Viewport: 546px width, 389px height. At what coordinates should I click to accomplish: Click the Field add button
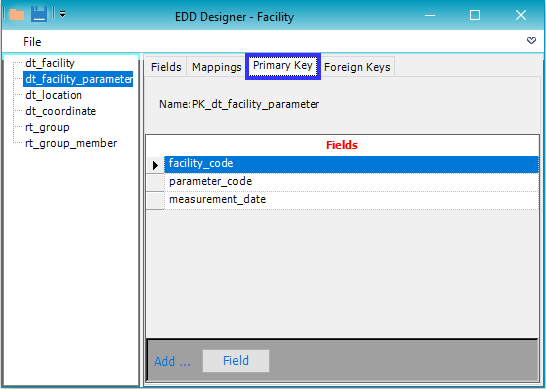tap(236, 361)
